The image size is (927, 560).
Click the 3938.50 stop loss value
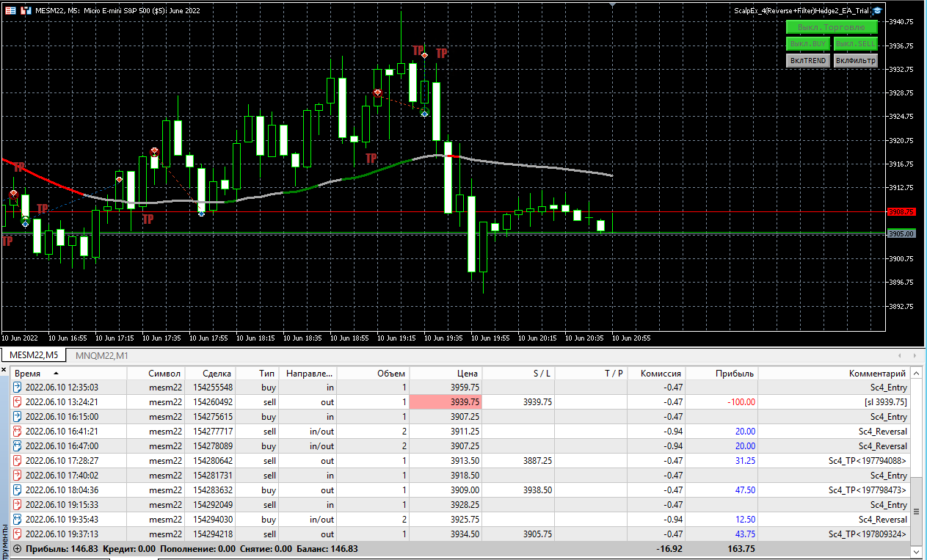(x=538, y=490)
